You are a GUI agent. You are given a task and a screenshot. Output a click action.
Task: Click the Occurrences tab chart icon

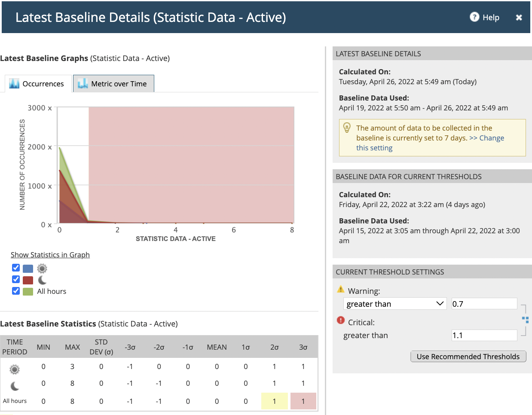click(x=14, y=83)
